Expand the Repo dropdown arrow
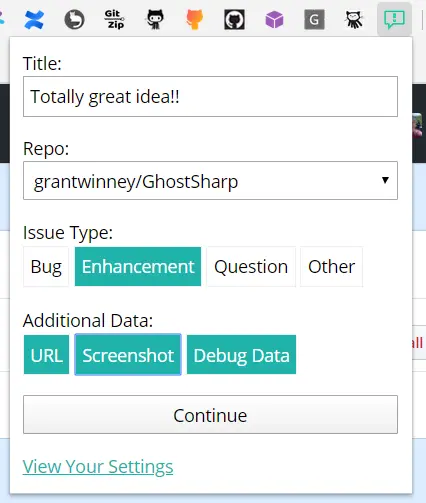Viewport: 426px width, 503px height. 385,180
